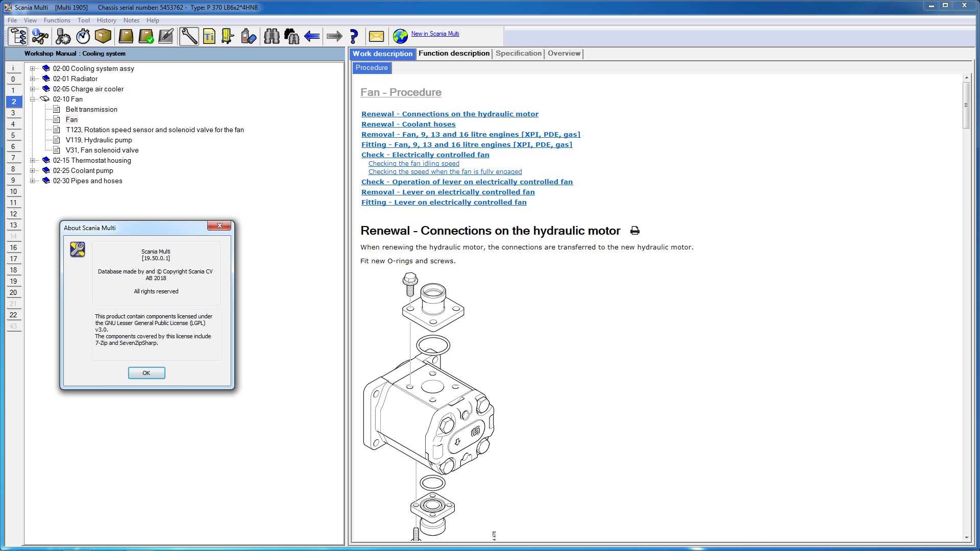Click the document pane vertical scrollbar thumb
980x551 pixels.
coord(966,105)
